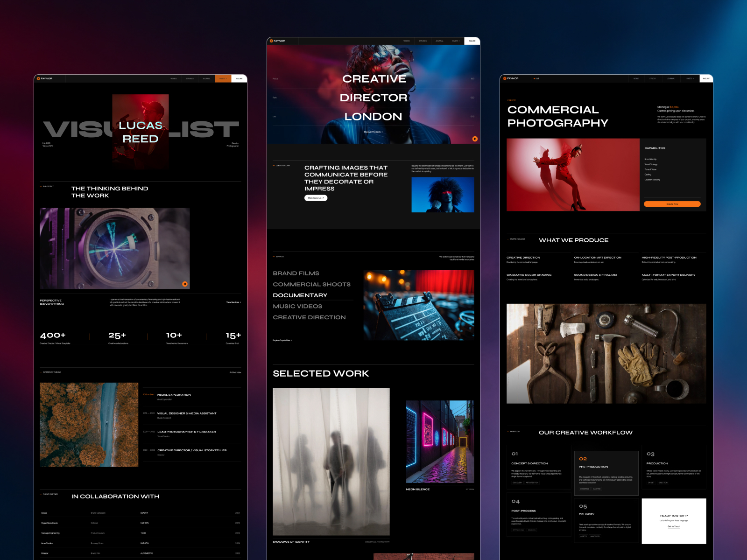Click the red dancer photography image
The image size is (747, 560).
[x=573, y=175]
